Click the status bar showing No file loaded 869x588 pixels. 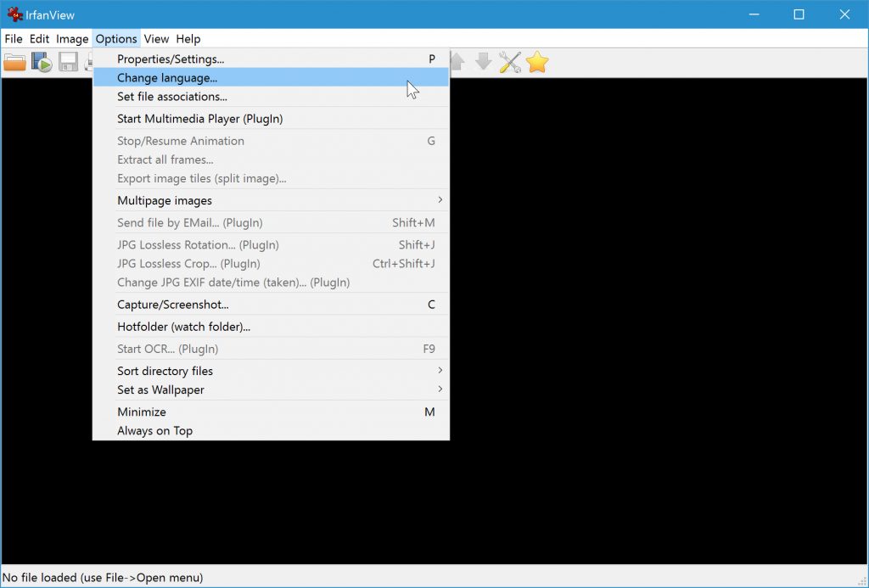click(102, 577)
